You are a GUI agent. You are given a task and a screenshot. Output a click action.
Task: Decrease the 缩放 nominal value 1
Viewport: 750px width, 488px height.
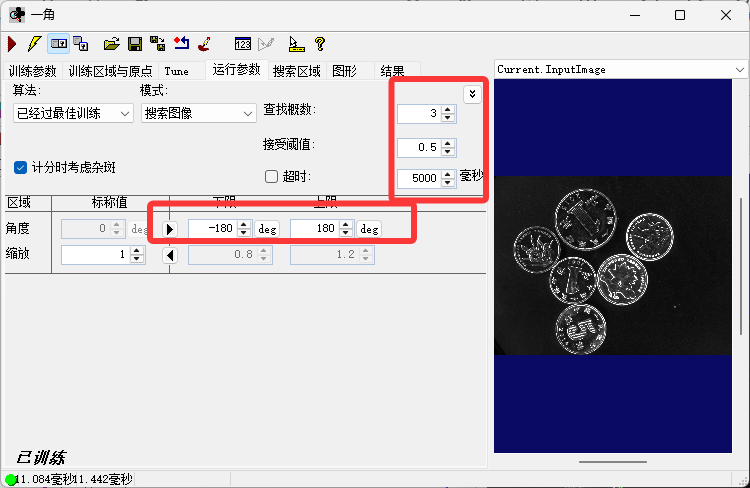pyautogui.click(x=137, y=259)
